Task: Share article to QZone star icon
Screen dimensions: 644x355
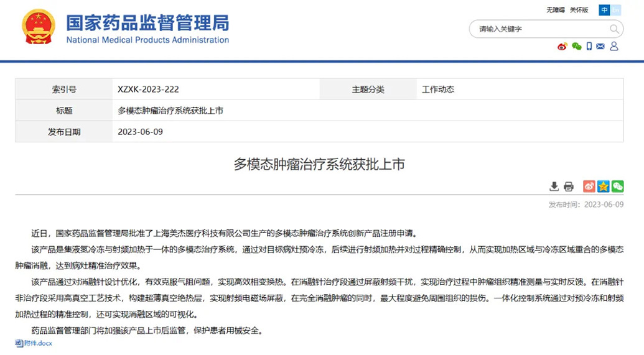Action: tap(604, 187)
